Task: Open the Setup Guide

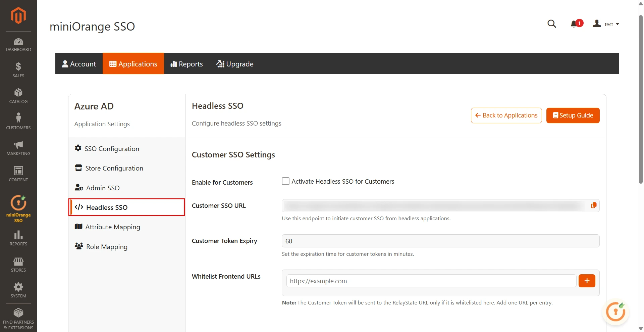Action: 573,115
